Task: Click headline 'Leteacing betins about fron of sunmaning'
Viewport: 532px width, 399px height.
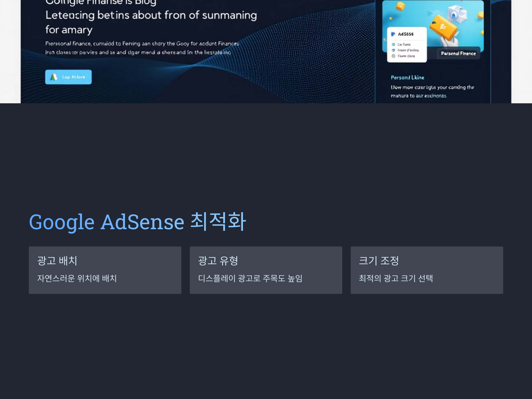Action: tap(151, 15)
